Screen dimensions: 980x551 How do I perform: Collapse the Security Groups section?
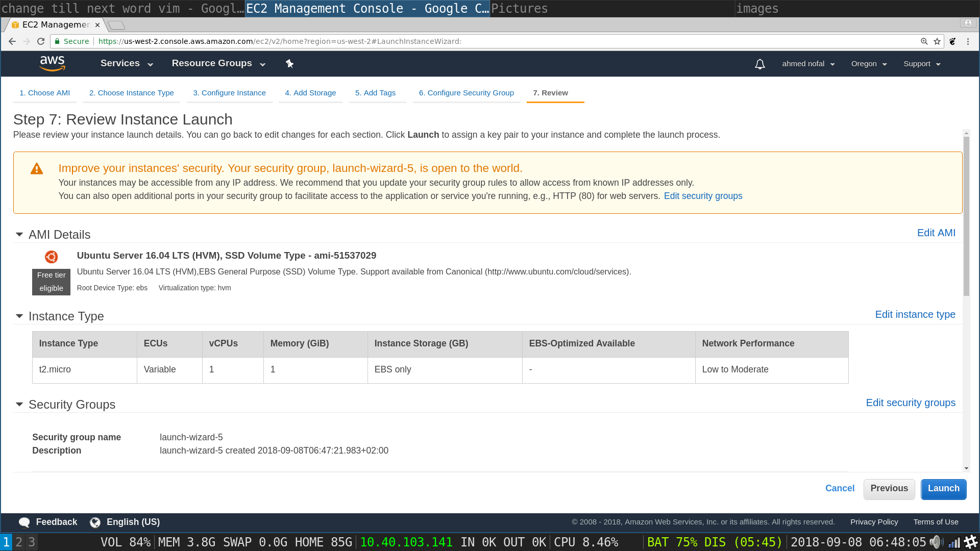pyautogui.click(x=19, y=405)
